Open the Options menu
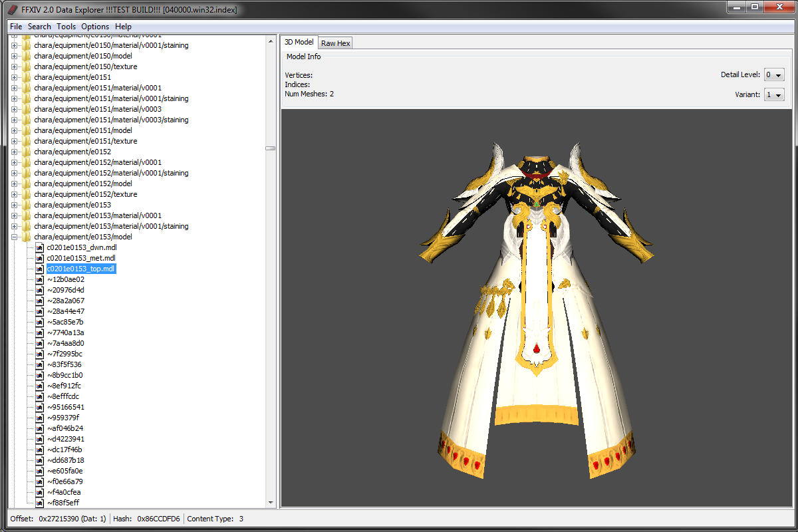This screenshot has height=532, width=798. (95, 27)
